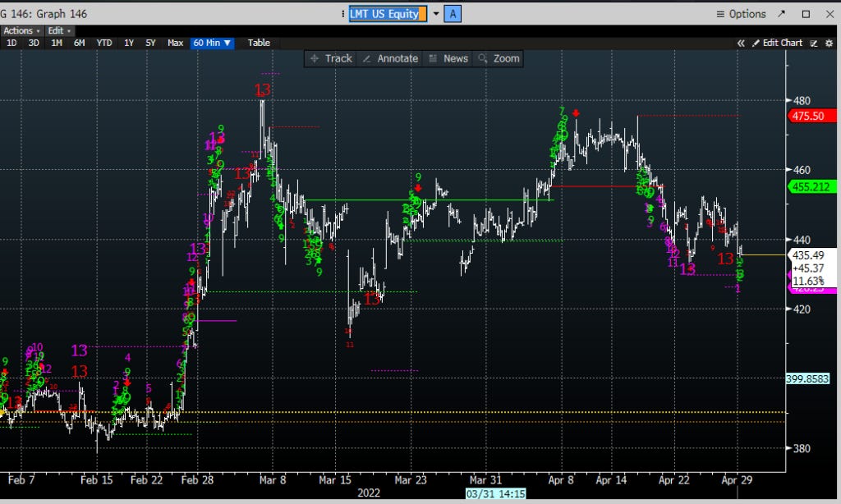
Task: Switch chart range to 1M
Action: click(x=57, y=43)
